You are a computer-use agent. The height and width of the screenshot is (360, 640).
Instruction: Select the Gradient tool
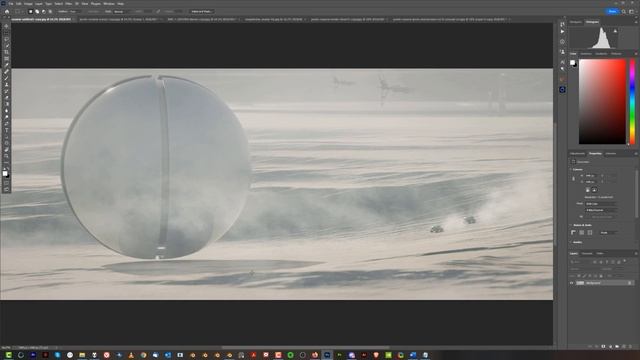(6, 104)
